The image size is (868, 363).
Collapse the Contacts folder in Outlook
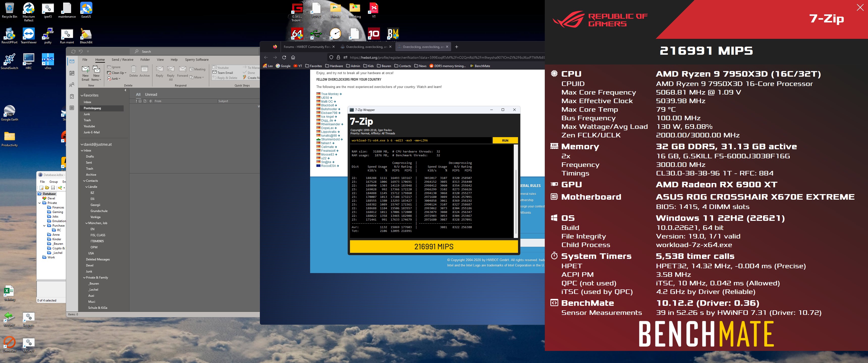pos(85,181)
